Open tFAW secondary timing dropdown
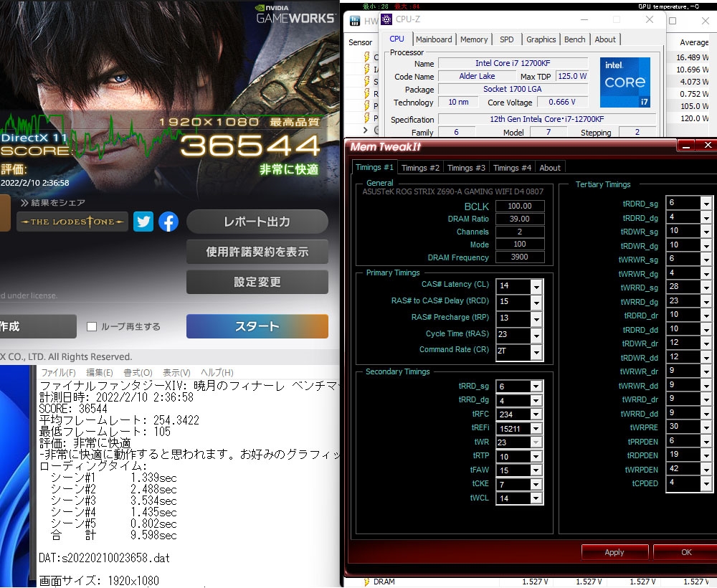This screenshot has width=717, height=588. (536, 470)
